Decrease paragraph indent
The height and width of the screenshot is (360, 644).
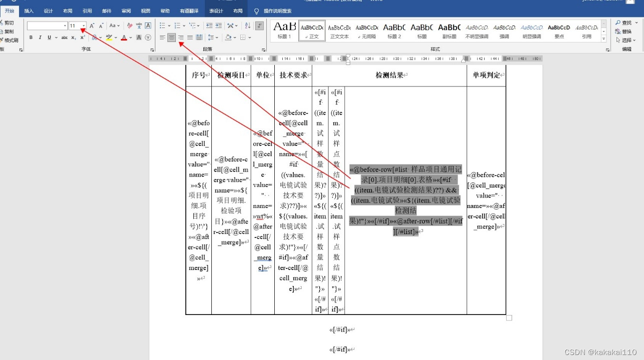tap(209, 25)
